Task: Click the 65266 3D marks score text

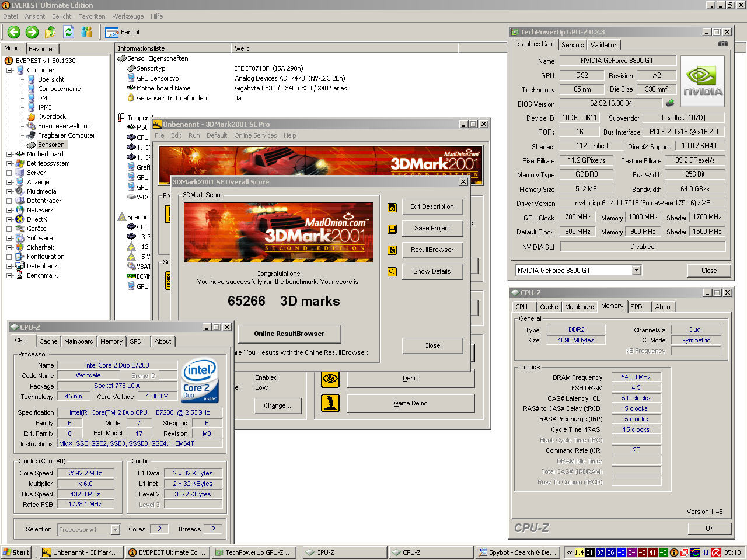Action: (x=284, y=301)
